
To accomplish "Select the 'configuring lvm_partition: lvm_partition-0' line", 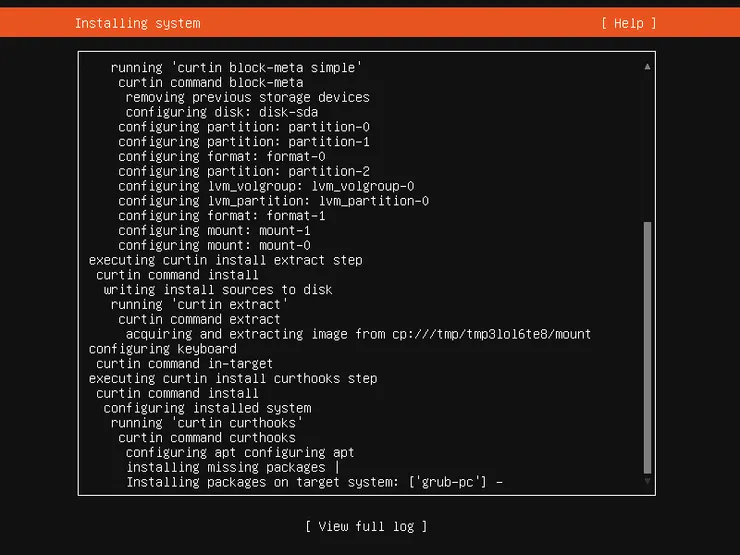I will coord(273,201).
